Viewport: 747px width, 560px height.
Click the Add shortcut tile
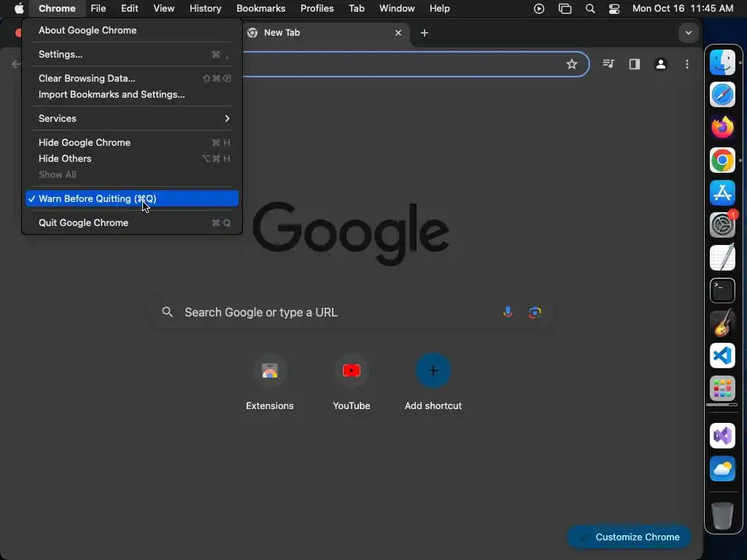(433, 382)
